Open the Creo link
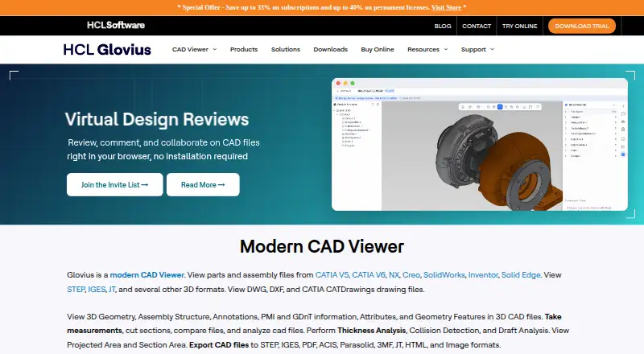This screenshot has width=644, height=354. tap(411, 274)
